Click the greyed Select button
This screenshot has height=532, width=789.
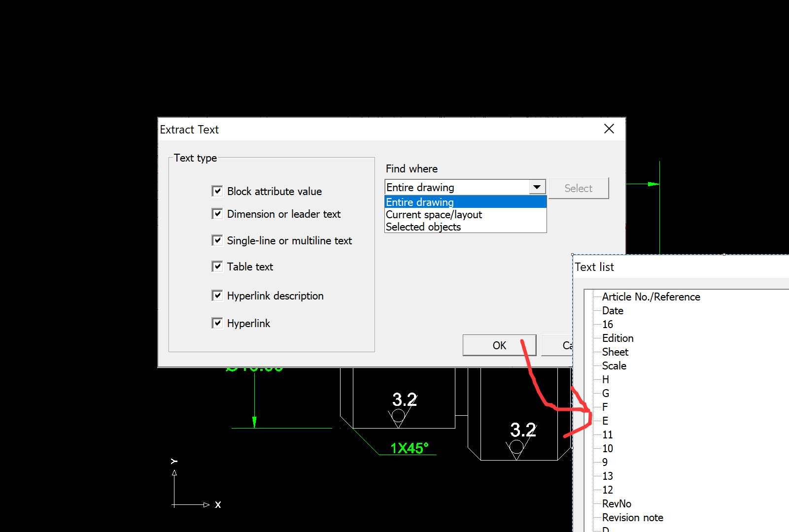click(x=579, y=188)
